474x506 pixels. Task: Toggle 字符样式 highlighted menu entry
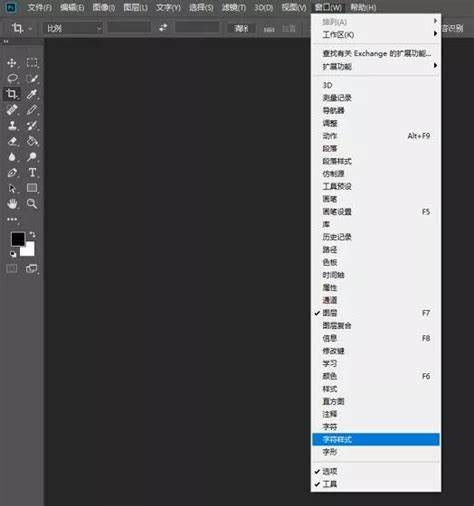[375, 439]
